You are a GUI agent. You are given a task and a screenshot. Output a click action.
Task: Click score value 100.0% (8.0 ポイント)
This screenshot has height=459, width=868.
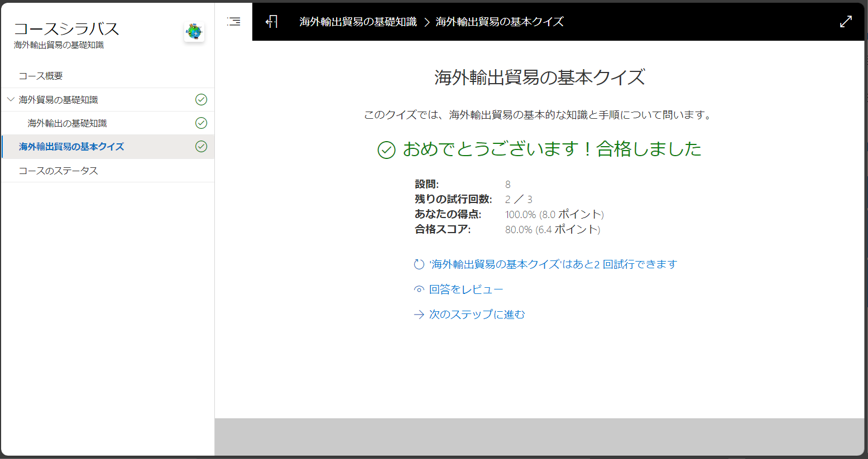pos(554,214)
